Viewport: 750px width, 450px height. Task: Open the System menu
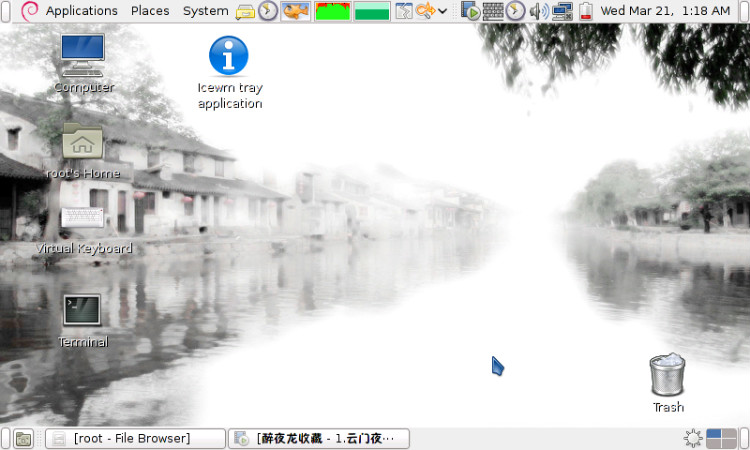pyautogui.click(x=206, y=11)
